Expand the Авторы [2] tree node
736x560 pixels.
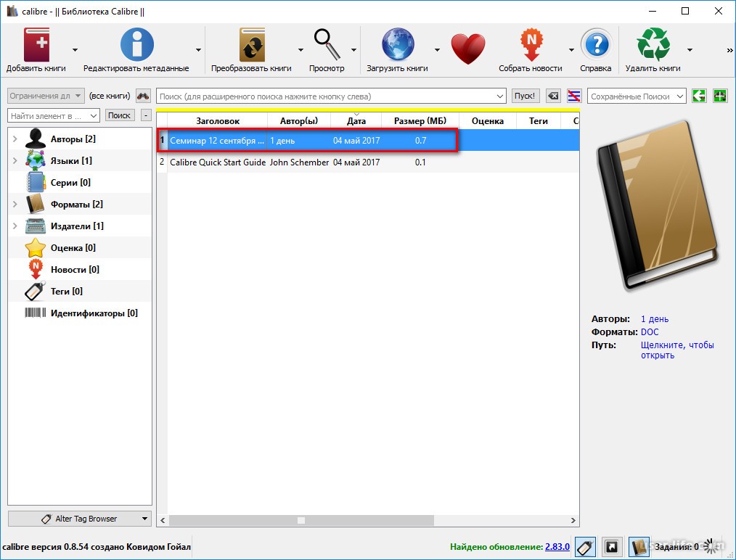click(x=15, y=139)
